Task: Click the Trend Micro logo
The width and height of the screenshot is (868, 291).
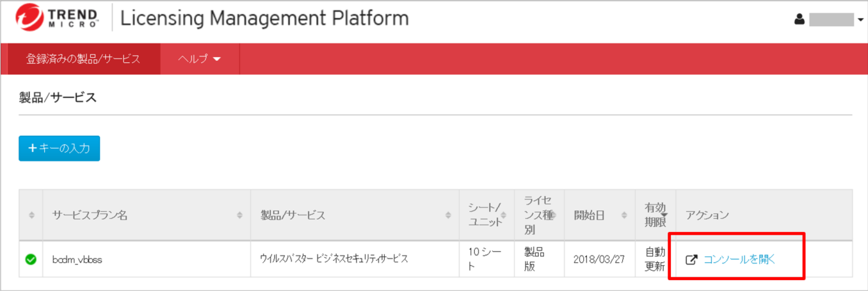Action: [58, 18]
